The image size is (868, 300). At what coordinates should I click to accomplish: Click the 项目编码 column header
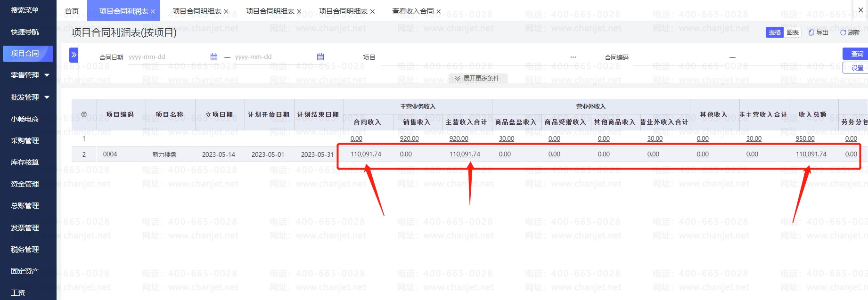coord(121,114)
